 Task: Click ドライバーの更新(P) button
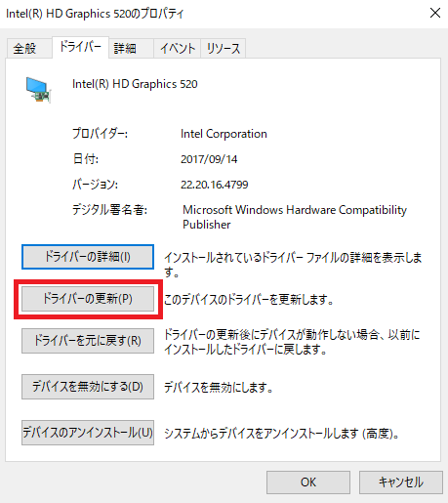[x=88, y=299]
